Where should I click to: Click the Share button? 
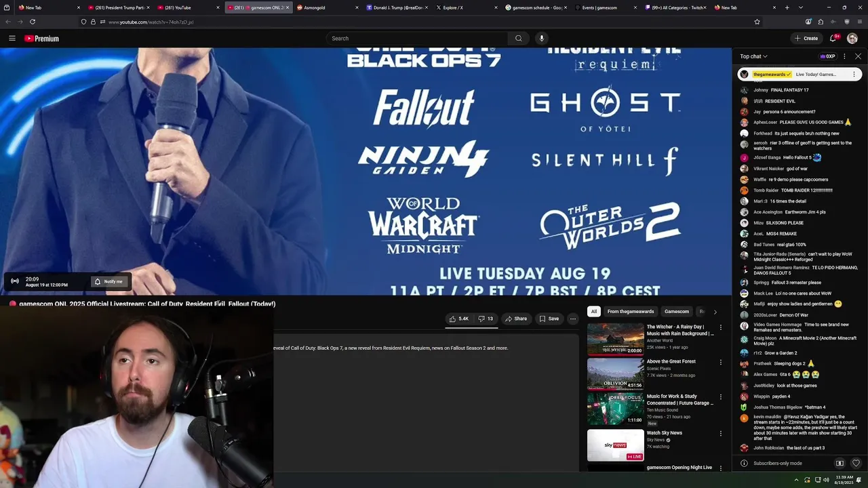[515, 319]
